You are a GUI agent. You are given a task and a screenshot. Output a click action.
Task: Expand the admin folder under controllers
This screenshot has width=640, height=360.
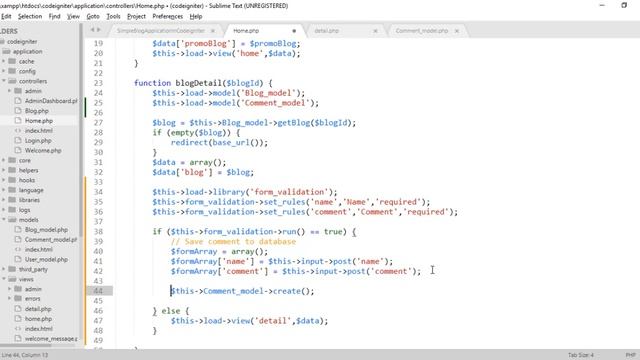(9, 91)
